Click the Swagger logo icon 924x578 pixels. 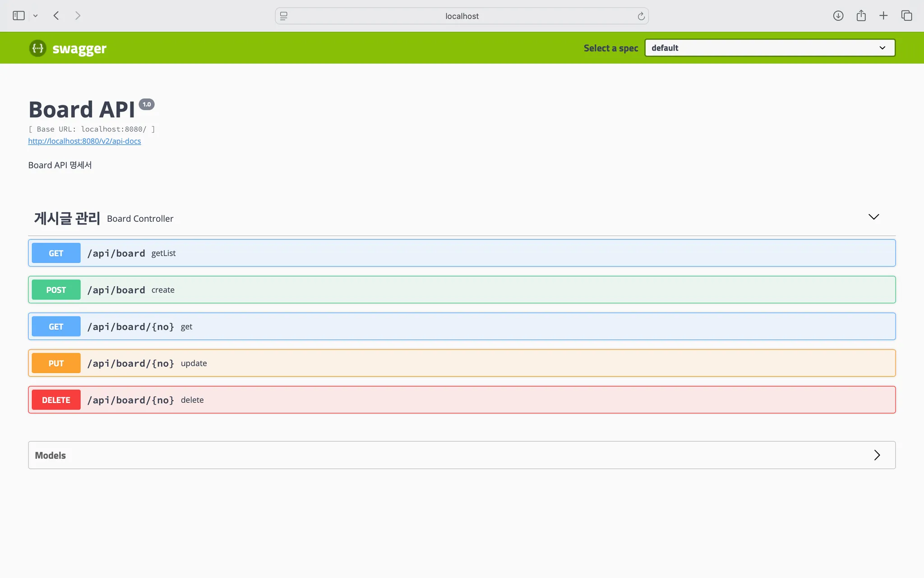[x=38, y=48]
